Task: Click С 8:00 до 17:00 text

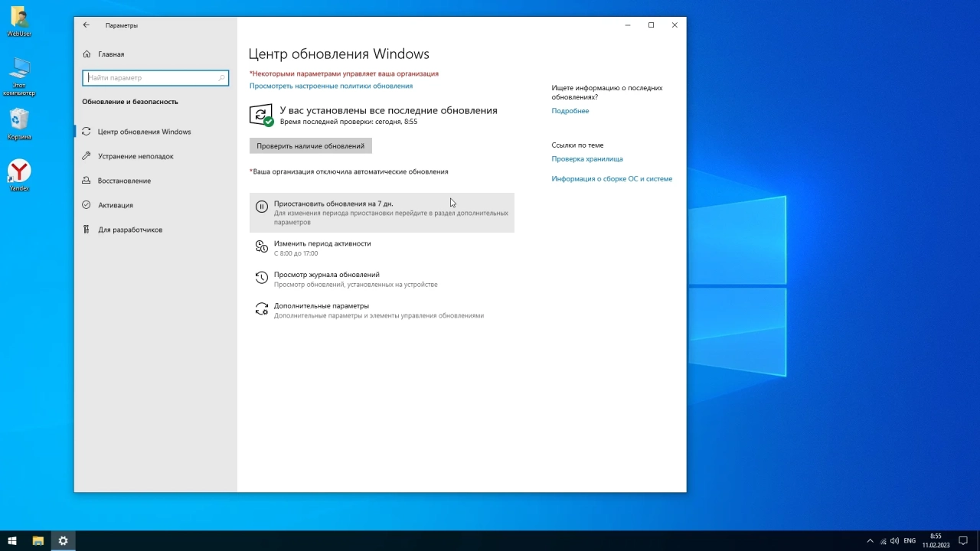Action: point(296,253)
